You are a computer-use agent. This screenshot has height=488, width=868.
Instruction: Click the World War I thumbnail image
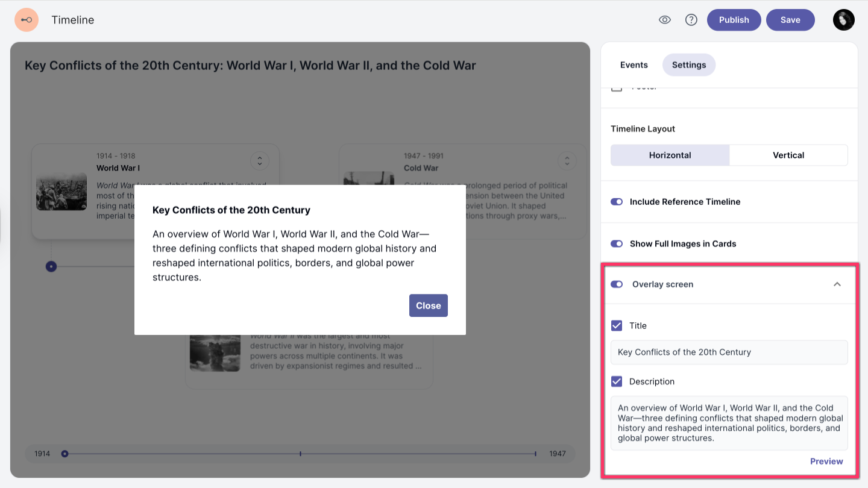61,193
